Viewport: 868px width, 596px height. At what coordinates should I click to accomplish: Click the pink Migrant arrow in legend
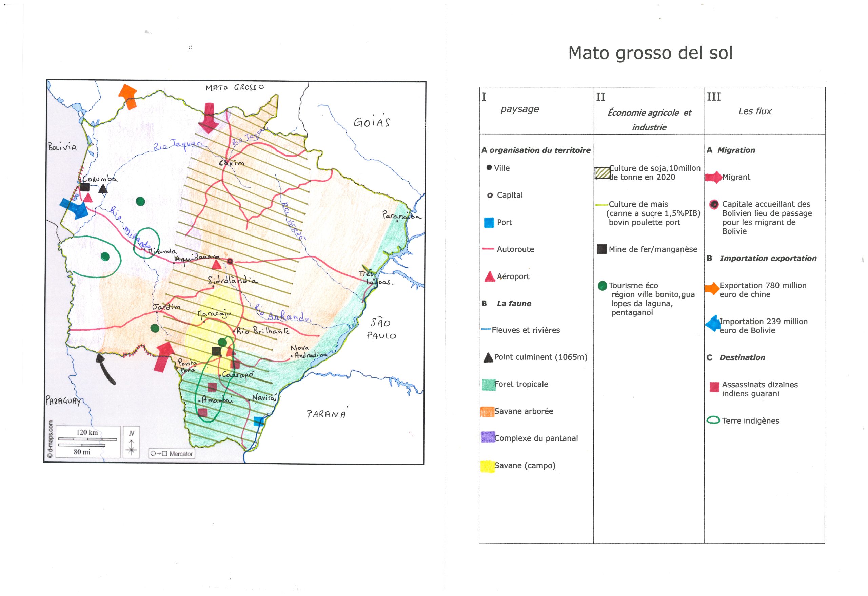713,178
